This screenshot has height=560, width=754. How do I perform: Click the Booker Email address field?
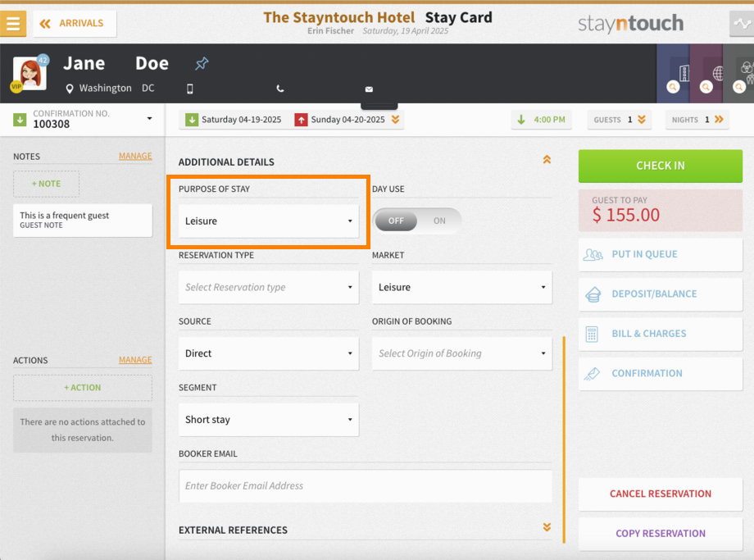(x=366, y=486)
